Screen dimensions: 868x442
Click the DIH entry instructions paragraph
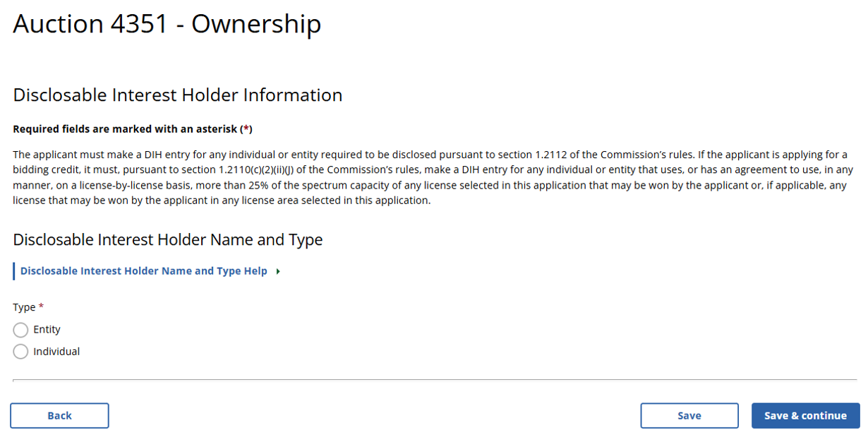(x=430, y=177)
